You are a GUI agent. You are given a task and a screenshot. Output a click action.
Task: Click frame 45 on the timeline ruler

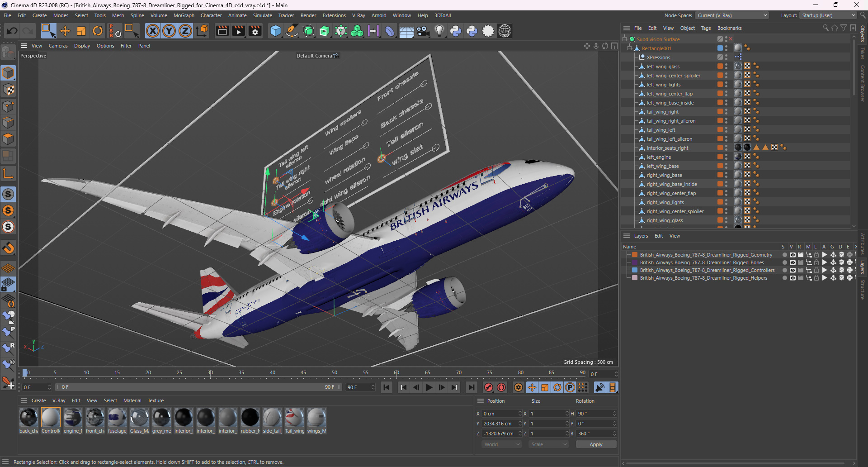pos(303,373)
